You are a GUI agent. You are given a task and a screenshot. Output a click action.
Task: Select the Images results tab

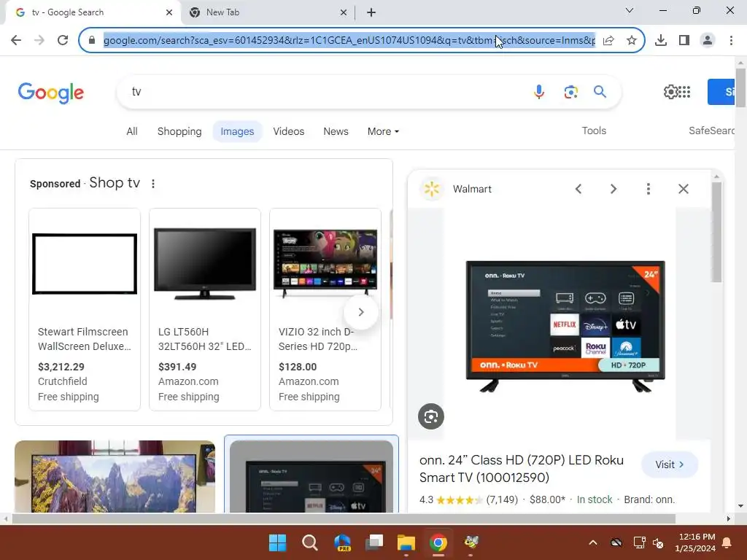tap(237, 131)
